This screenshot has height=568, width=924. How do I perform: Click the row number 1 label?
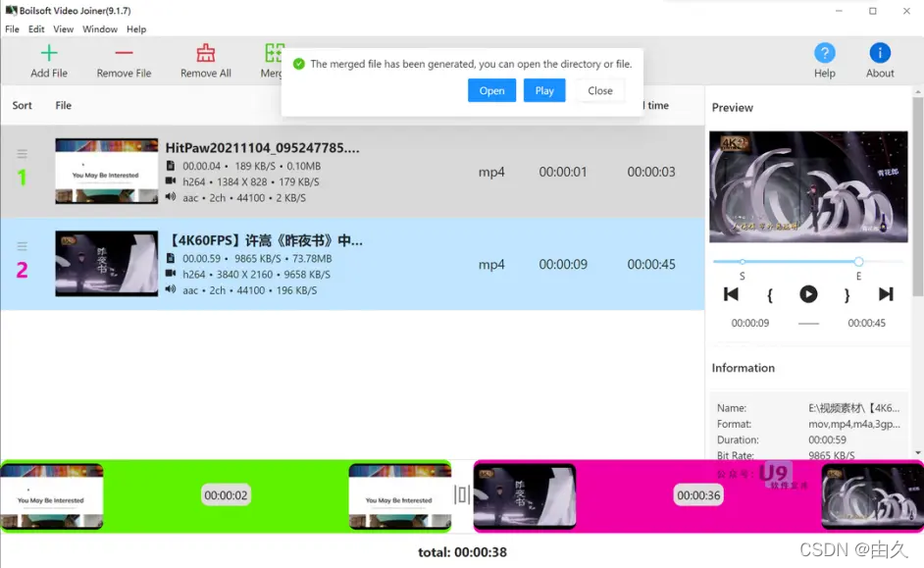[x=22, y=178]
